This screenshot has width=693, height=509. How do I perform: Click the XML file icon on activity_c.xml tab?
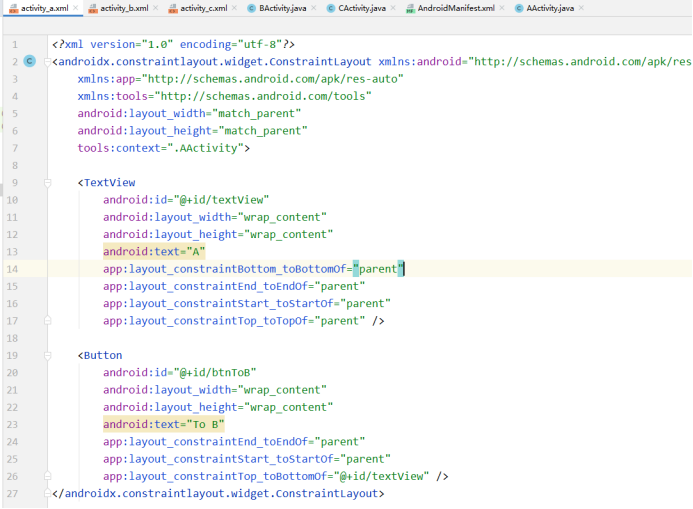tap(173, 8)
